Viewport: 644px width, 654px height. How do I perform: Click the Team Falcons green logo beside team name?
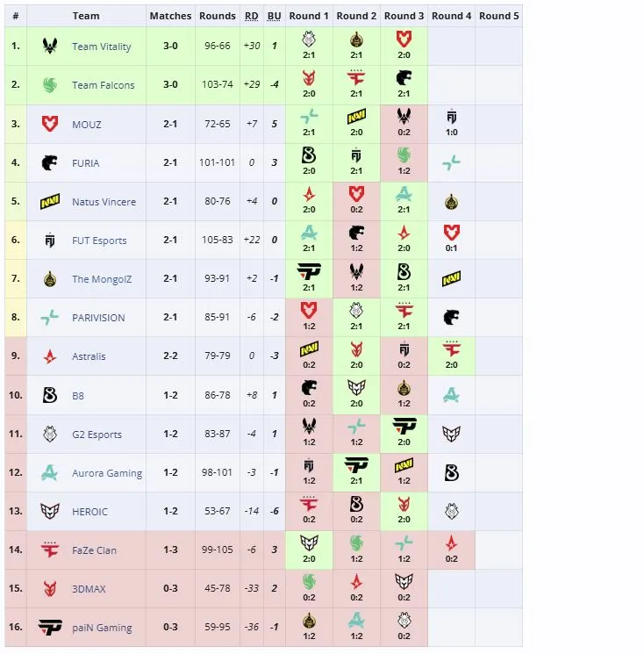[x=50, y=85]
